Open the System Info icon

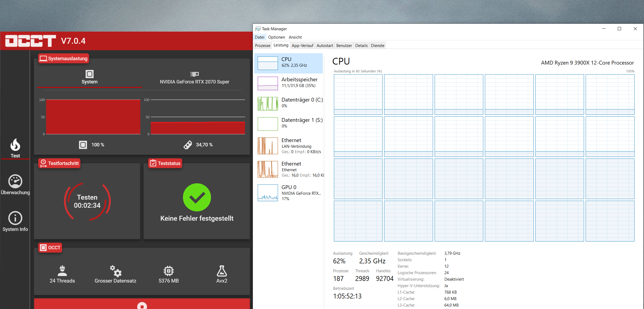[x=15, y=218]
